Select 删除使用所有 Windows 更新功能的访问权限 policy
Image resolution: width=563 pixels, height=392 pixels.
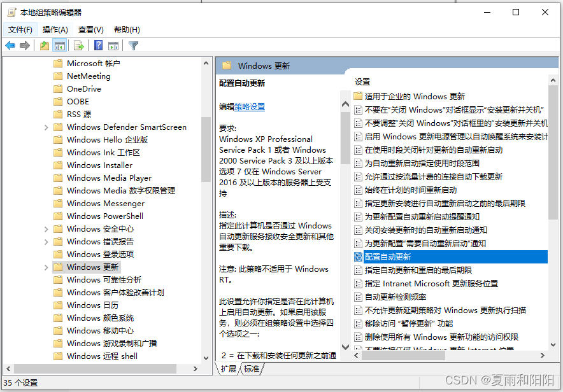pos(441,337)
